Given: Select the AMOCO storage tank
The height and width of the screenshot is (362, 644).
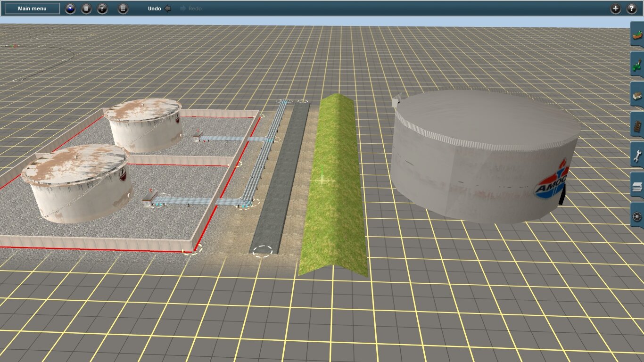Looking at the screenshot, I should [x=486, y=156].
